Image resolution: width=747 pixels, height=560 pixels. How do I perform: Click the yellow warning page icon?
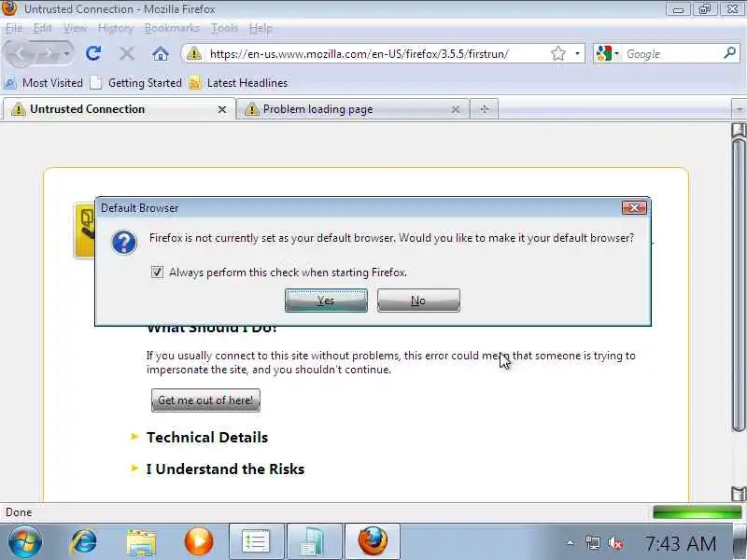(84, 231)
